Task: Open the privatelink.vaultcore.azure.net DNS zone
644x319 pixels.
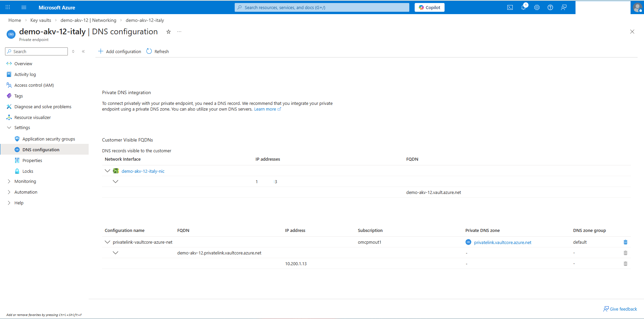Action: 502,242
